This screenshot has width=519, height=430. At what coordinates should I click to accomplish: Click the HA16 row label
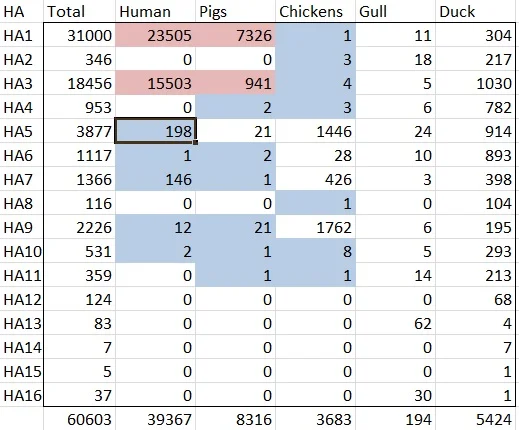[x=22, y=395]
